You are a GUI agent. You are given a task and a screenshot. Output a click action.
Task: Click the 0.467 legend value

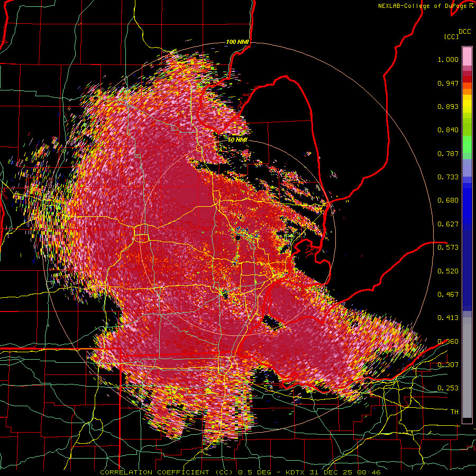448,295
